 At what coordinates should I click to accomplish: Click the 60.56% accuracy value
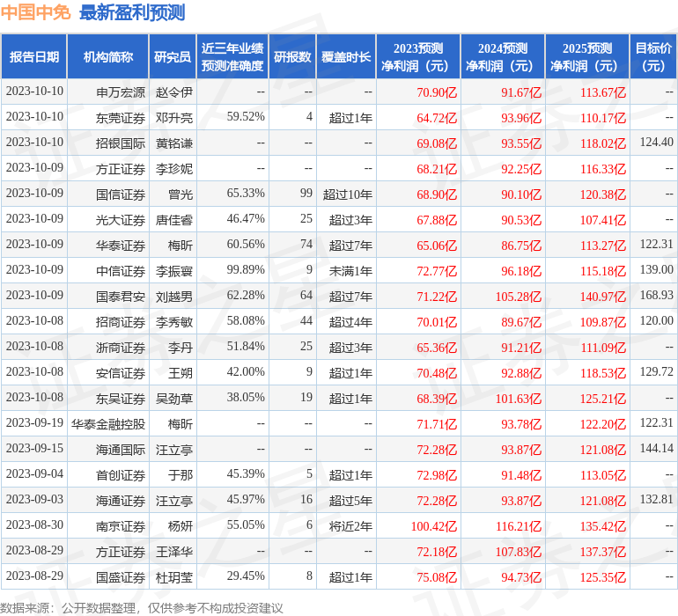[246, 245]
